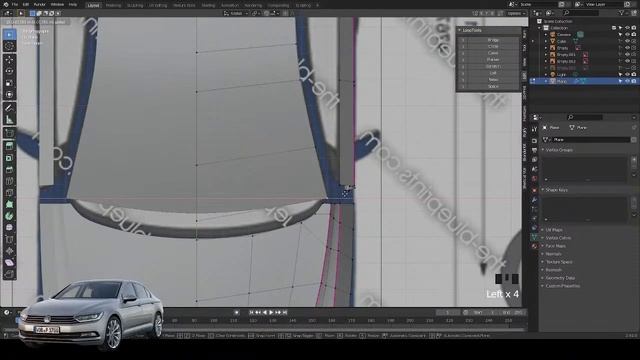Image resolution: width=640 pixels, height=360 pixels.
Task: Select the Extrude Region tool
Action: tap(9, 146)
